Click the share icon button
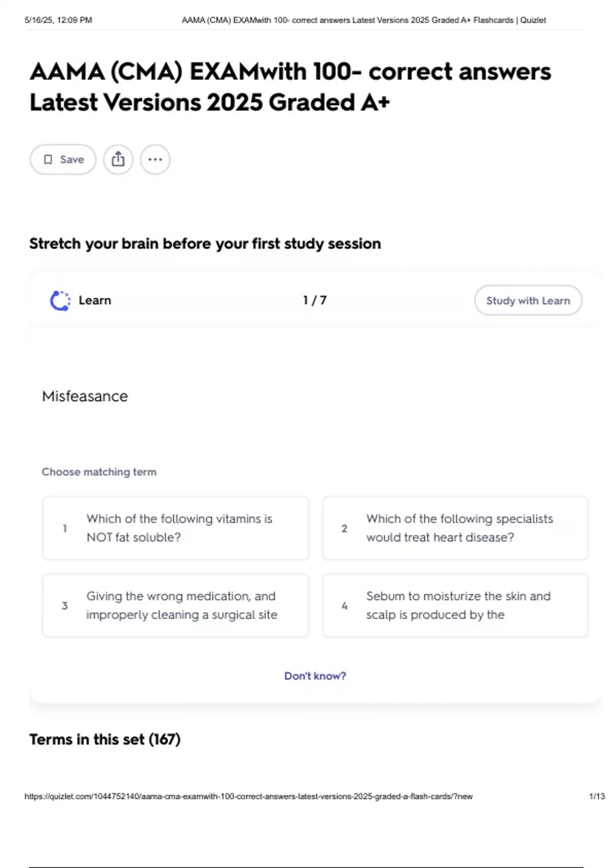The height and width of the screenshot is (868, 613). click(x=118, y=159)
